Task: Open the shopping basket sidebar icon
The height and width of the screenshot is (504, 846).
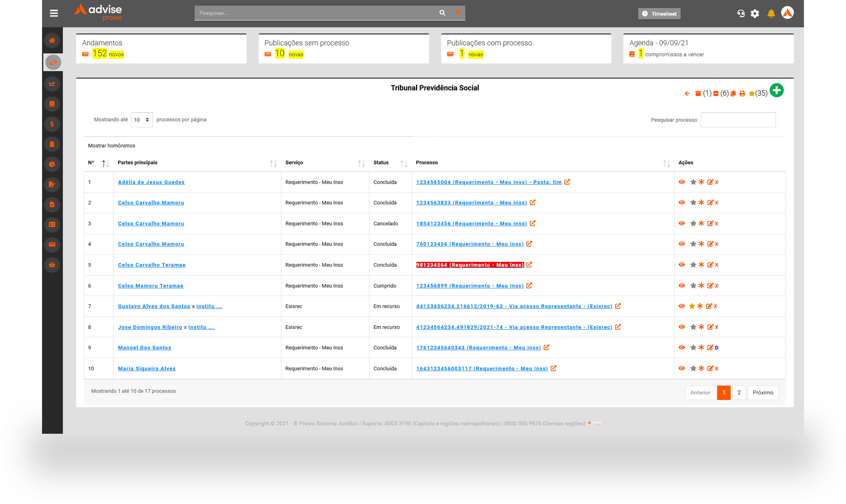Action: pos(52,265)
